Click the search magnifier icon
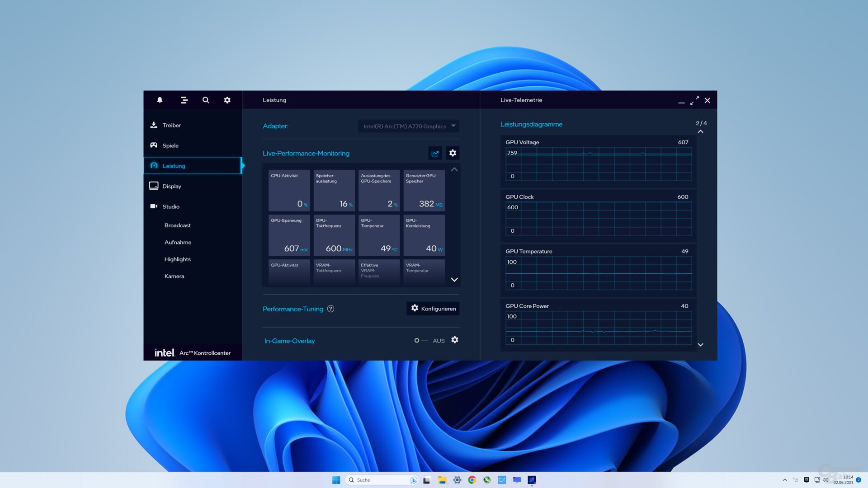 [x=206, y=100]
